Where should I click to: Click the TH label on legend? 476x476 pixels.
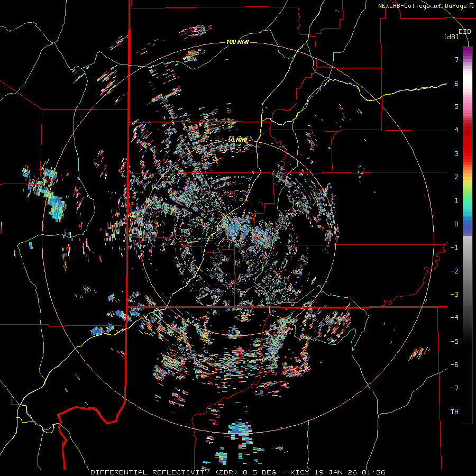[x=454, y=412]
